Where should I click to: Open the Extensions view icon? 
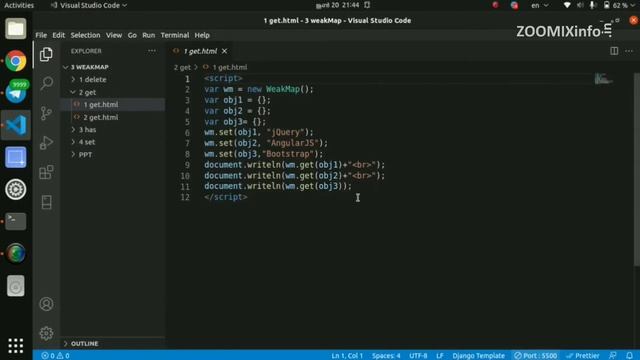[46, 172]
